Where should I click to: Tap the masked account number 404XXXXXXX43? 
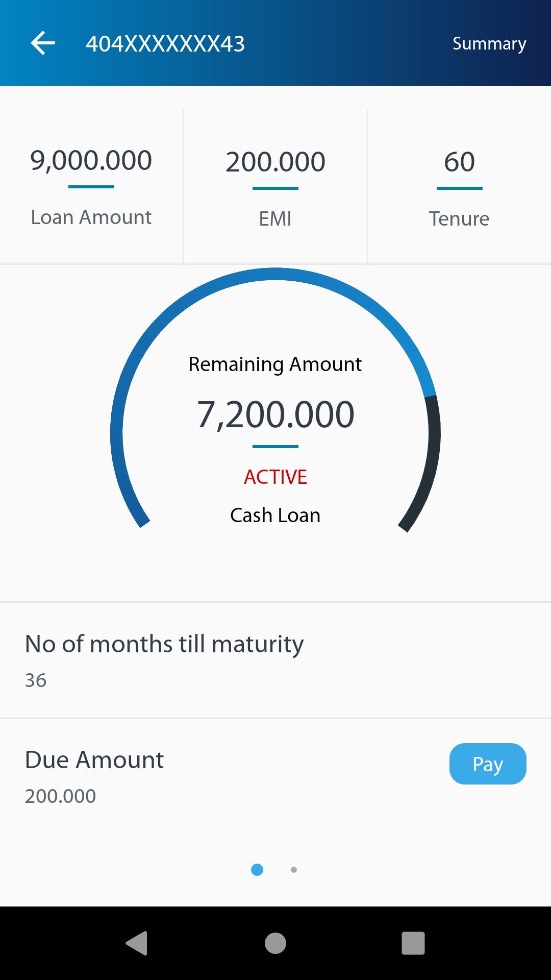pos(165,44)
